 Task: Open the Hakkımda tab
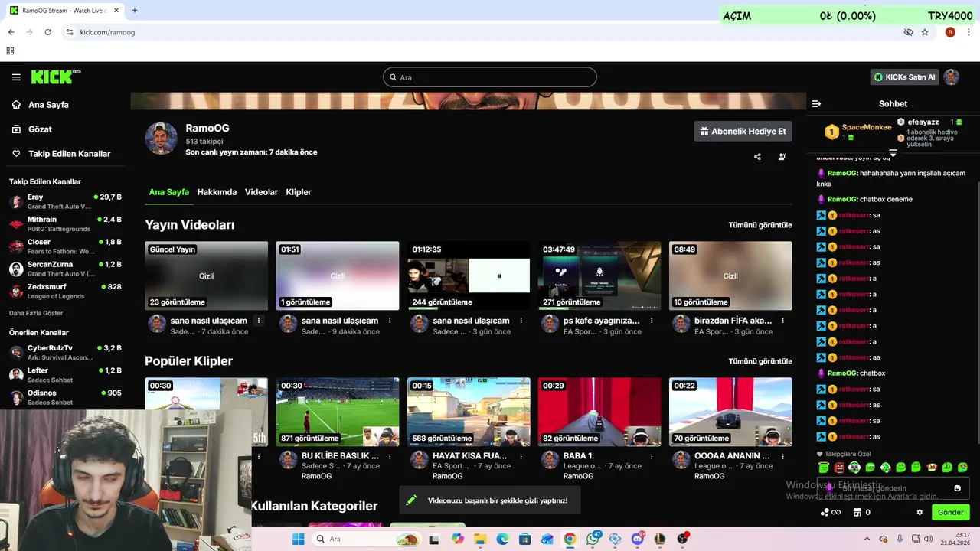pyautogui.click(x=217, y=192)
